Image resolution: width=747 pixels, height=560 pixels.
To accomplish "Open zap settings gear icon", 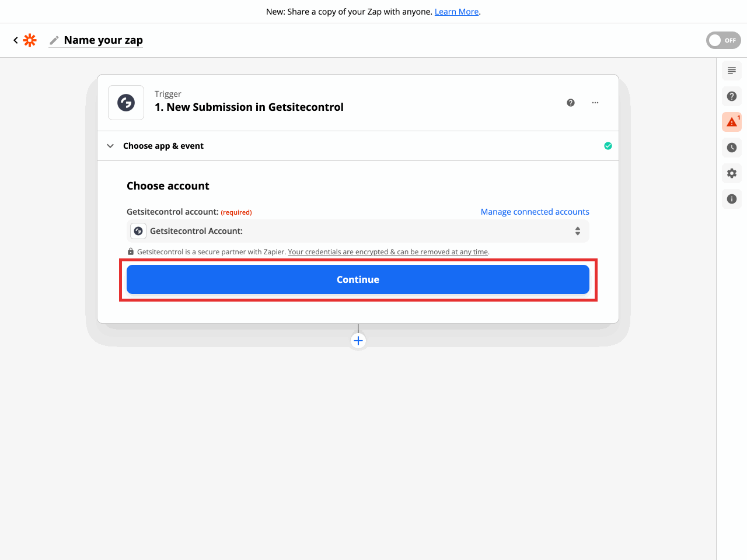I will (x=732, y=173).
